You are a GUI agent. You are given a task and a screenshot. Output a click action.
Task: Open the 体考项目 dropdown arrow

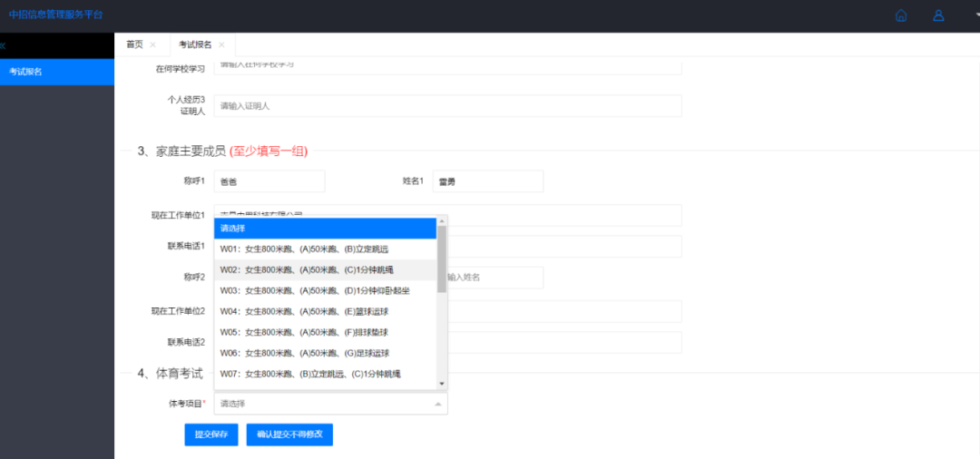[x=437, y=404]
